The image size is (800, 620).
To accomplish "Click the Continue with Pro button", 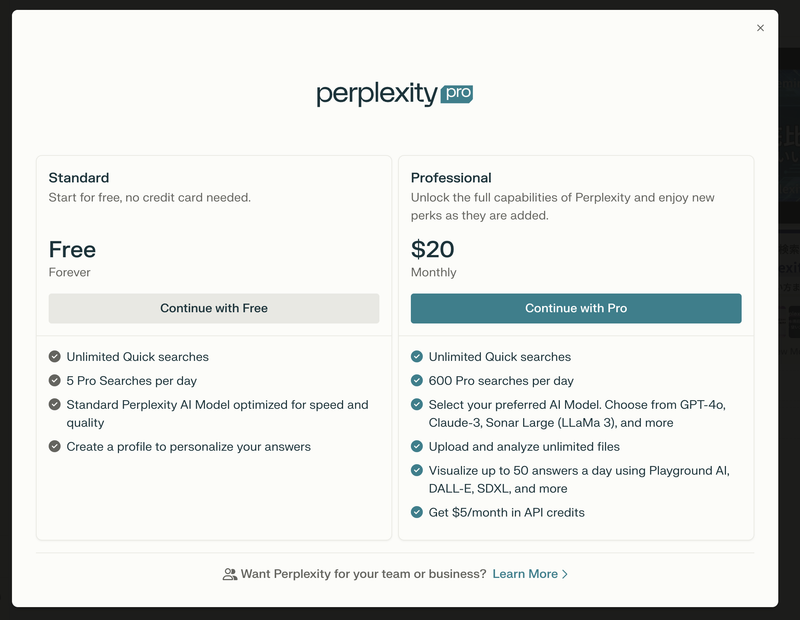I will 576,308.
